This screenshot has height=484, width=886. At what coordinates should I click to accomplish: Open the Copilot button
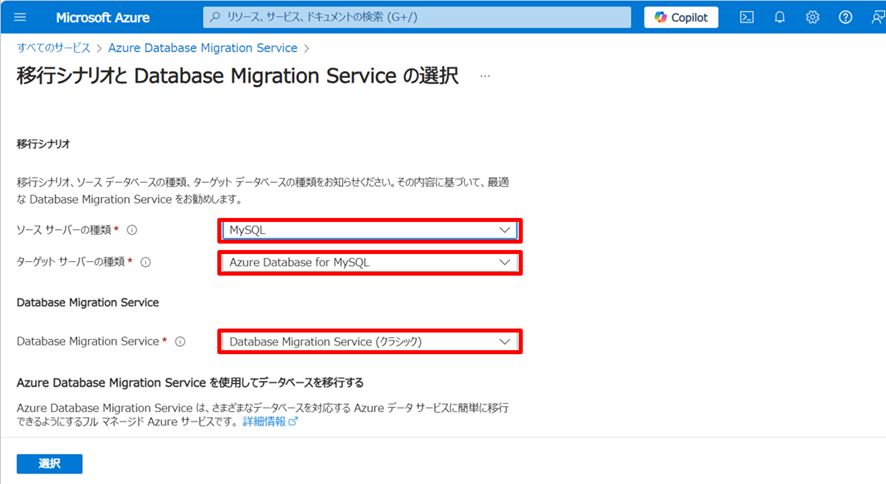click(x=681, y=17)
